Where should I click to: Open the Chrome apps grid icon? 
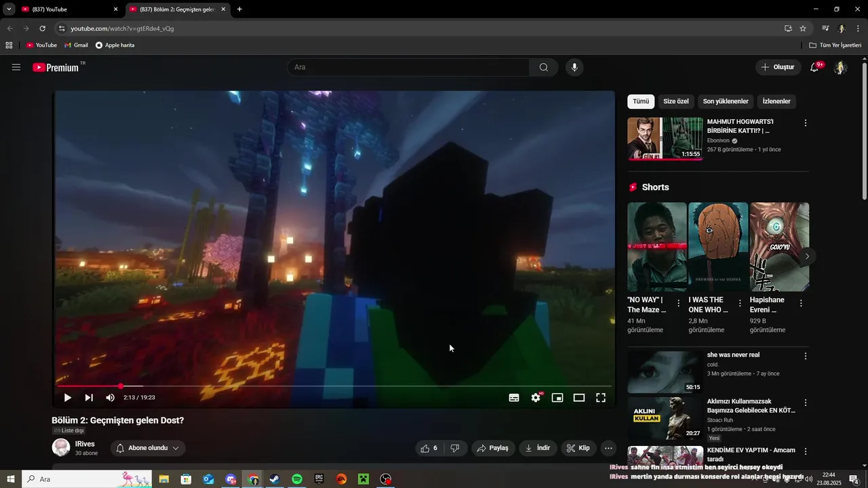[9, 45]
